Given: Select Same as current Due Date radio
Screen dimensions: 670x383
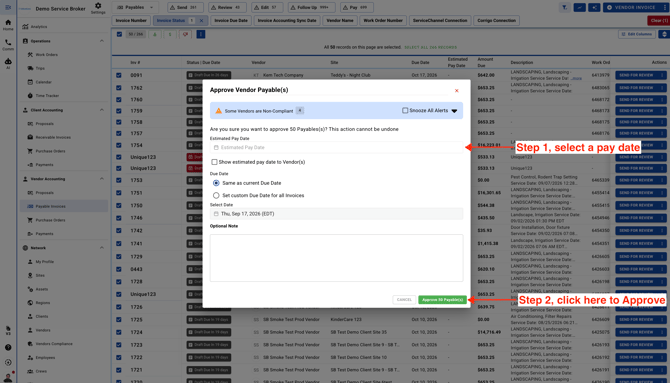Looking at the screenshot, I should 216,183.
